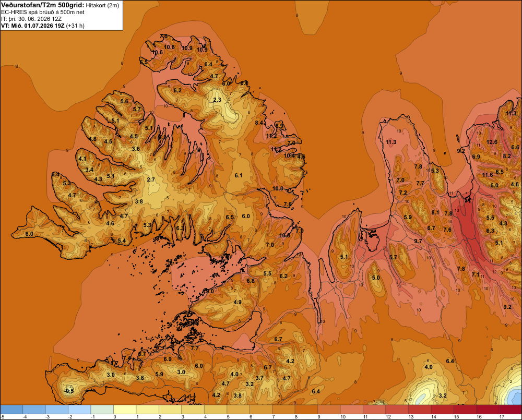Click the 3.7 temperature value
Screen dimensions: 522x420
259,378
